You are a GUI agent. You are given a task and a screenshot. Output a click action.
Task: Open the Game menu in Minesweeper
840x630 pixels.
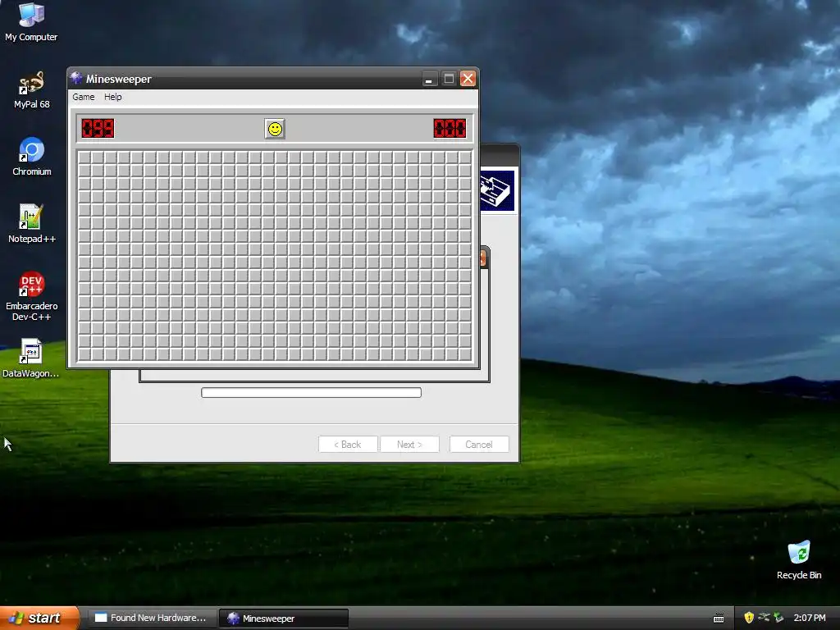click(84, 97)
